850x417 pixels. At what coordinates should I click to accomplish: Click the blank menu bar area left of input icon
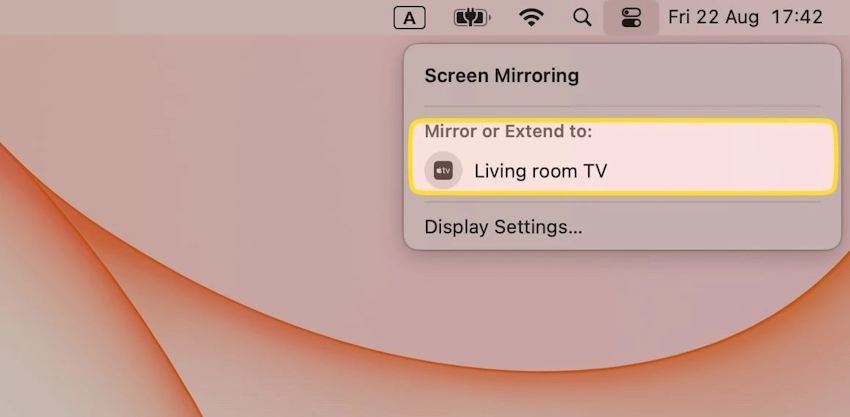200,17
